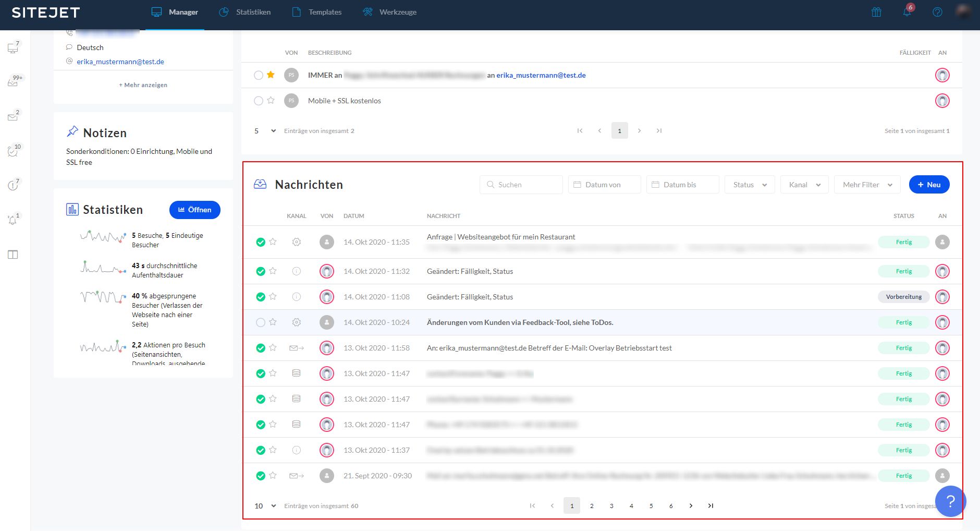
Task: Click the blue '+ Neu' button
Action: click(x=929, y=185)
